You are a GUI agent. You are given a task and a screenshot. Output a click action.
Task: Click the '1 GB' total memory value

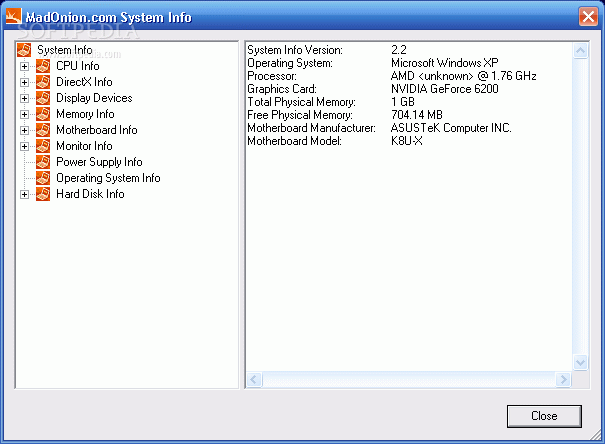[x=403, y=102]
